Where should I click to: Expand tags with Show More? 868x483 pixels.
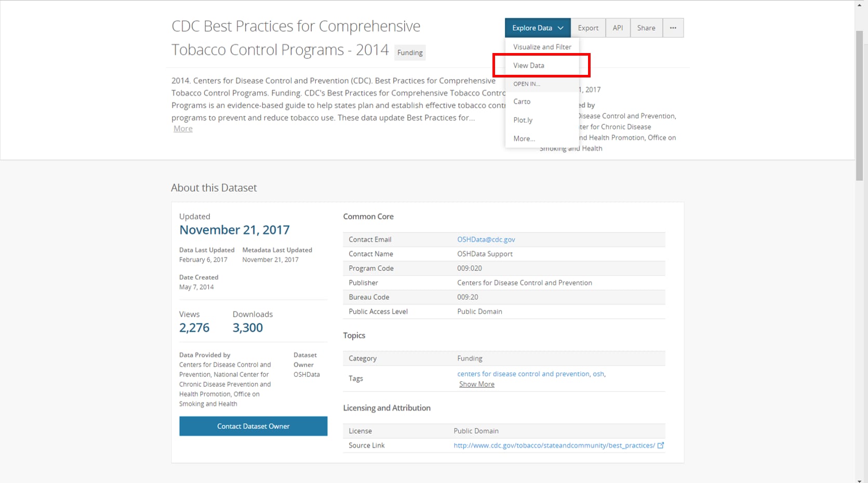477,384
